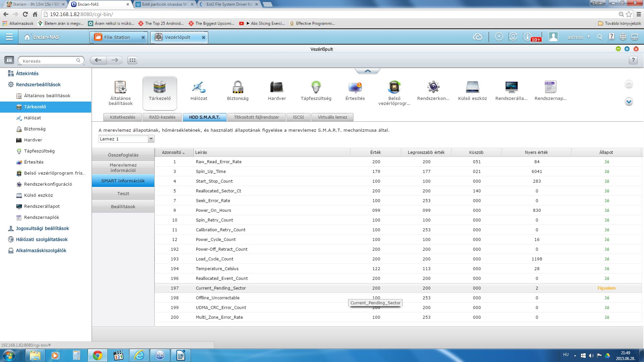Toggle the sidebar panel button
This screenshot has height=362, width=644.
(x=9, y=60)
